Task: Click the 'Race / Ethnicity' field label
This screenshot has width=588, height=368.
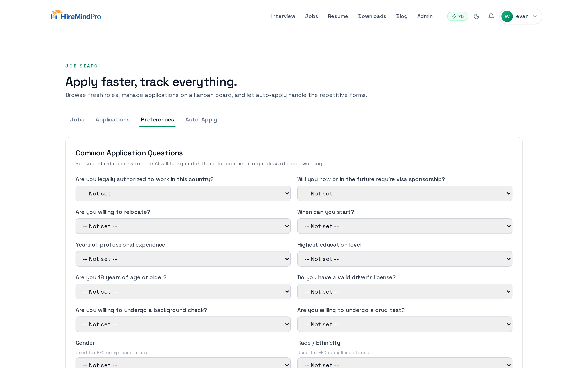Action: [318, 343]
